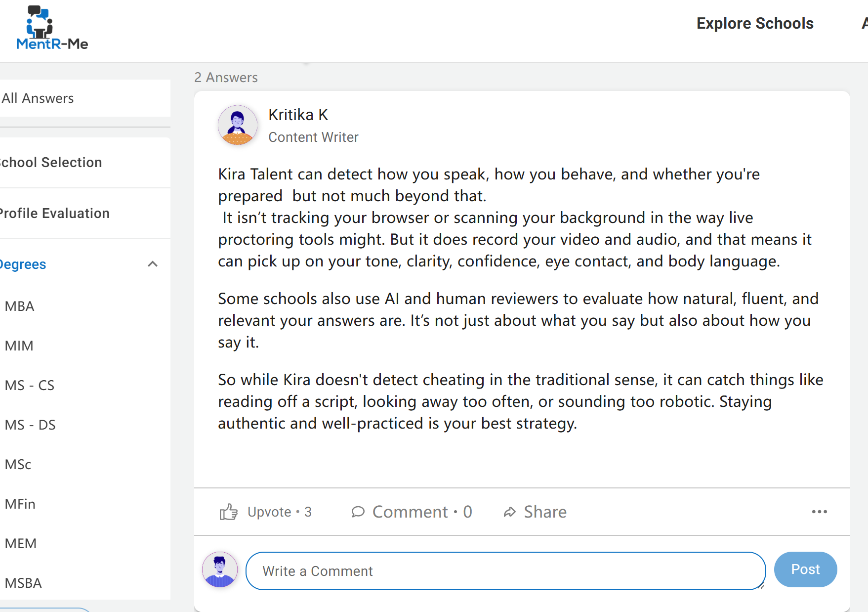Open School Selection category
The height and width of the screenshot is (612, 868).
(85, 163)
